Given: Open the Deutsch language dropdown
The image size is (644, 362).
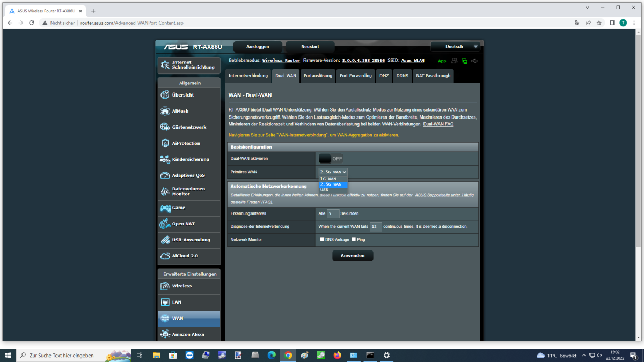Looking at the screenshot, I should (455, 47).
